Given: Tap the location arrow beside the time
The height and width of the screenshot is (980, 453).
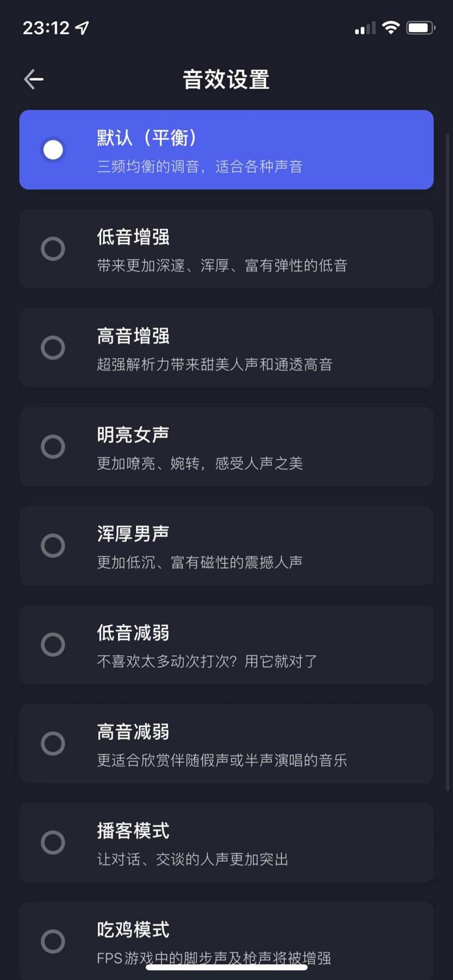Looking at the screenshot, I should tap(82, 27).
